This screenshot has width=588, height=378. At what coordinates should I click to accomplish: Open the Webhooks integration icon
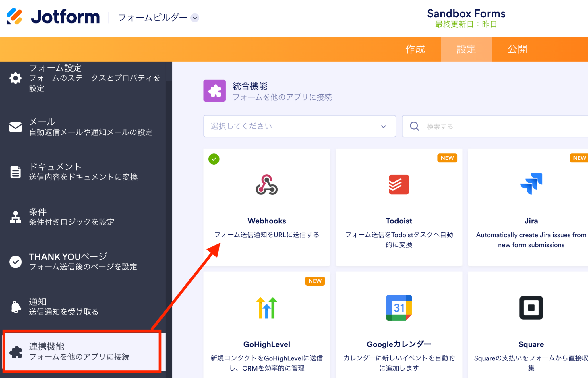tap(266, 185)
